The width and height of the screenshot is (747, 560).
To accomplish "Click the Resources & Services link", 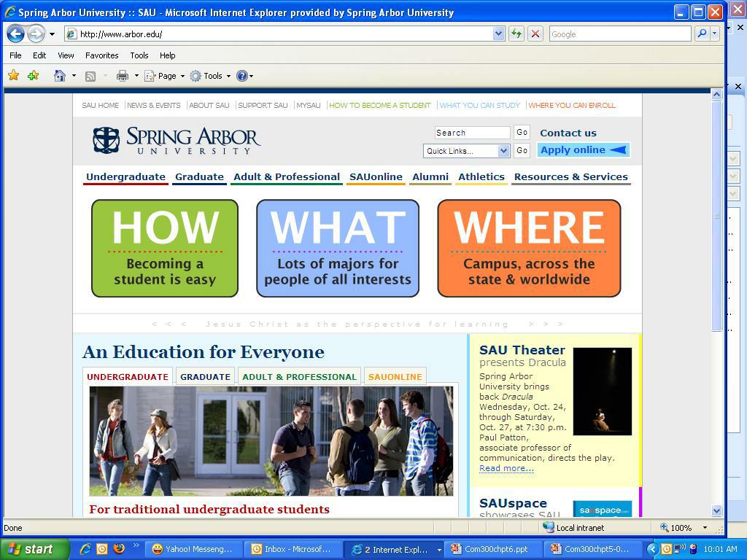I will click(x=570, y=177).
